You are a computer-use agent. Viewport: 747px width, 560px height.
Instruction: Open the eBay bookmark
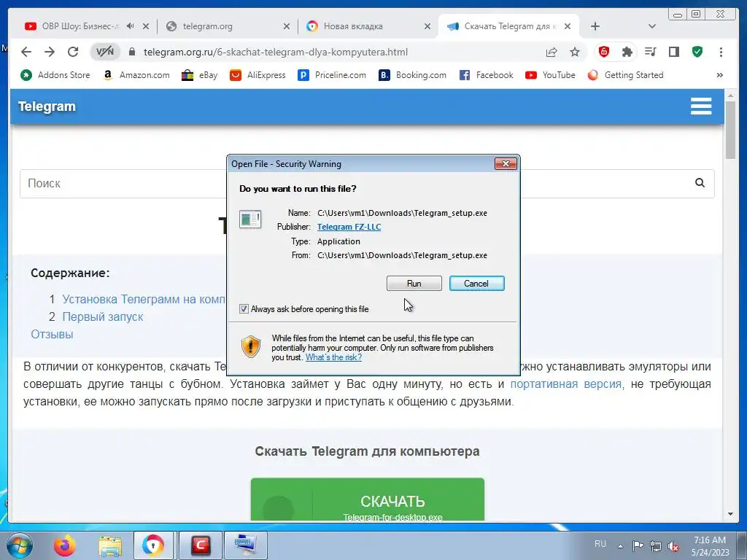coord(200,75)
